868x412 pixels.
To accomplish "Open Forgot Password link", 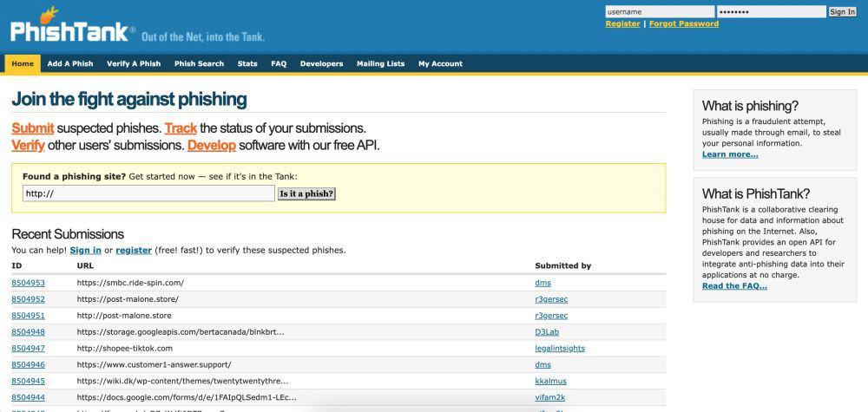I will click(x=684, y=23).
